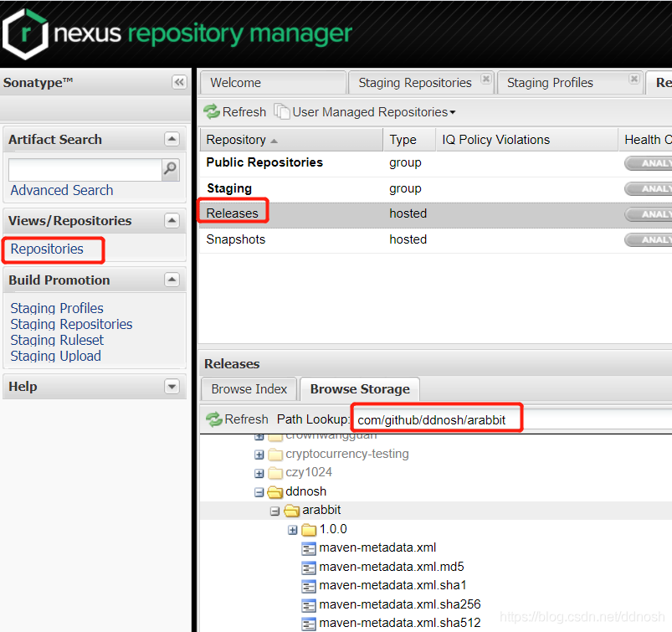
Task: Select the cryptocurrency-testing folder name
Action: [347, 454]
